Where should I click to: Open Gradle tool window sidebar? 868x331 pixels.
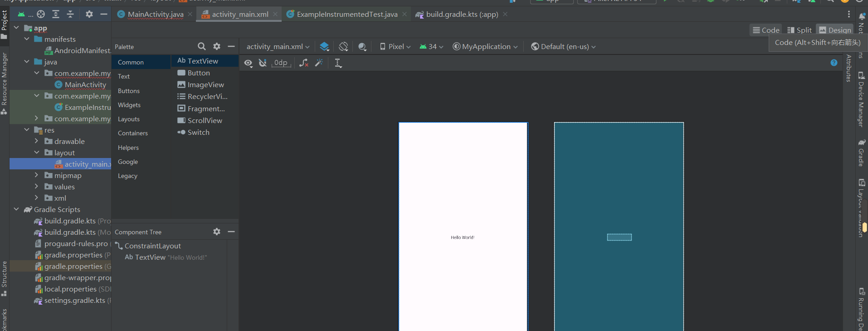(x=861, y=153)
